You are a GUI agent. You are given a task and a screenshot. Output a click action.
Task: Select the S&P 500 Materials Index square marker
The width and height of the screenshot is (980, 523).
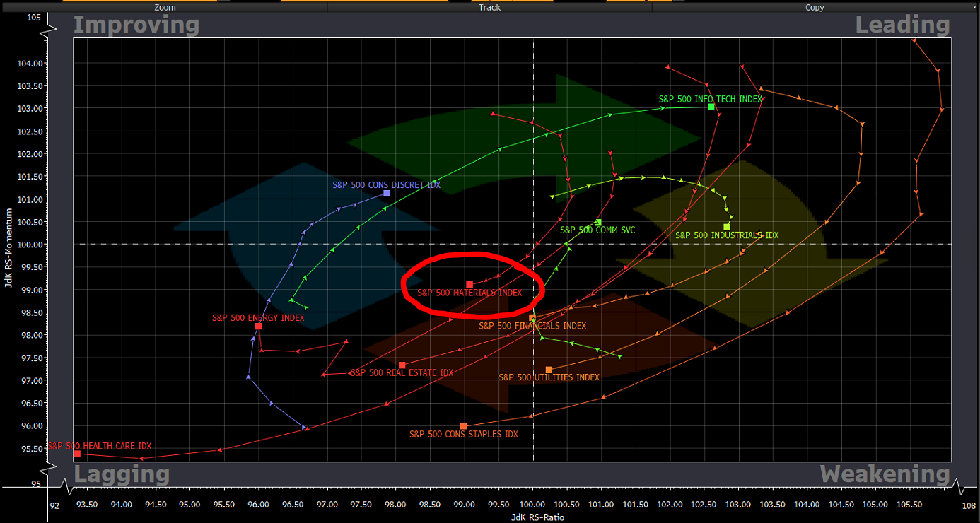click(x=469, y=284)
